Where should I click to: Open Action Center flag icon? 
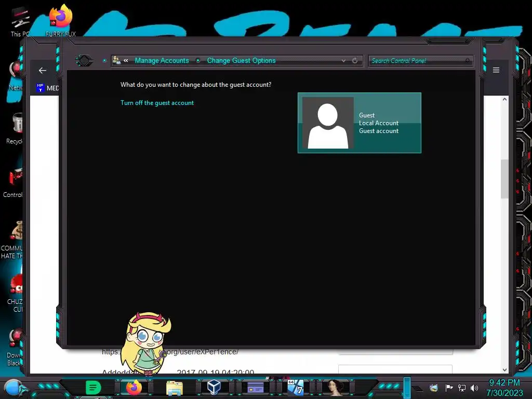(x=449, y=388)
